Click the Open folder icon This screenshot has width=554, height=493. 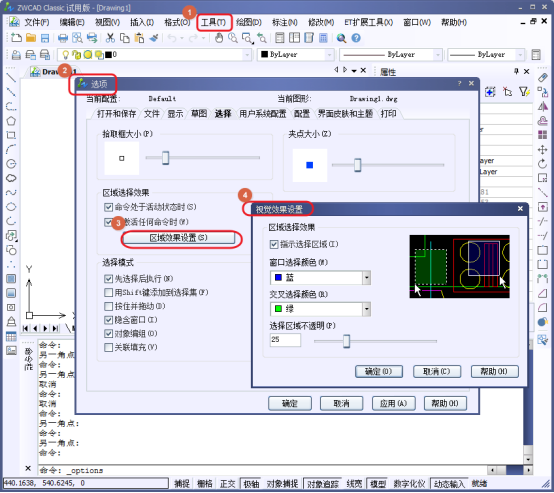point(31,38)
